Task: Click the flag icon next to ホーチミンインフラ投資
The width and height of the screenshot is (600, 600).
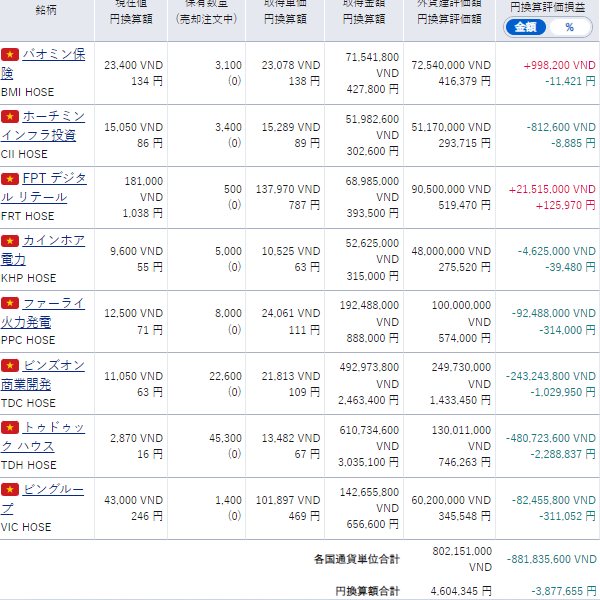Action: (10, 117)
